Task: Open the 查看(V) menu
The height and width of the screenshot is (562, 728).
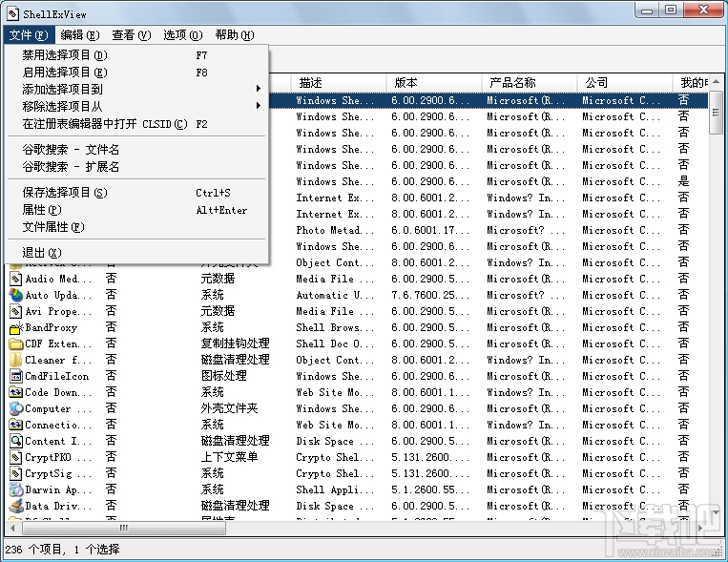Action: (x=132, y=35)
